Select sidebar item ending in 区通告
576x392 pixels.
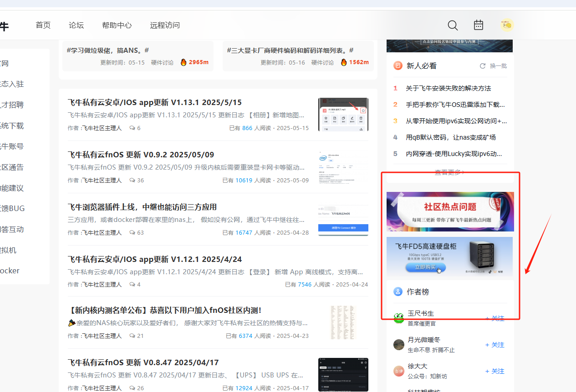12,167
